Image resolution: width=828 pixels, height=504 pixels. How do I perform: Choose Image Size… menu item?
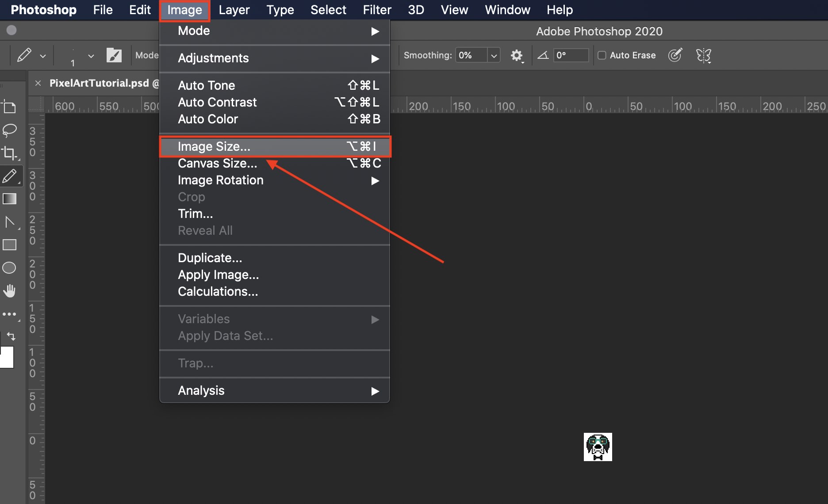(274, 147)
